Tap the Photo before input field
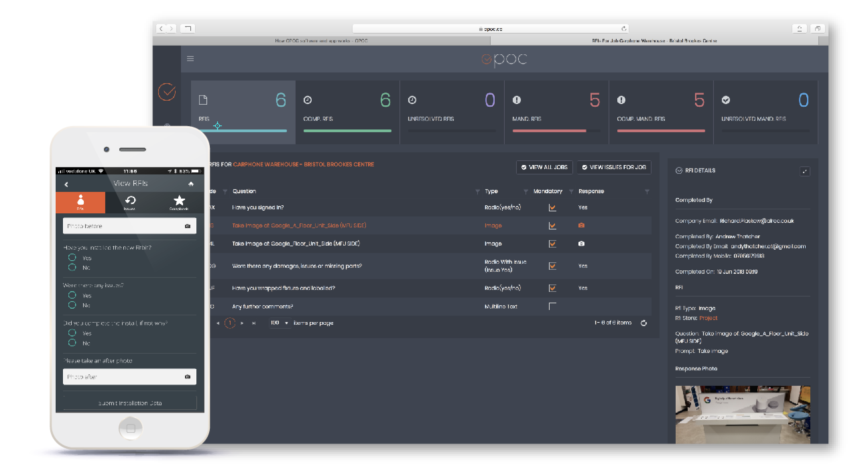Viewport: 868px width, 471px height. [130, 226]
